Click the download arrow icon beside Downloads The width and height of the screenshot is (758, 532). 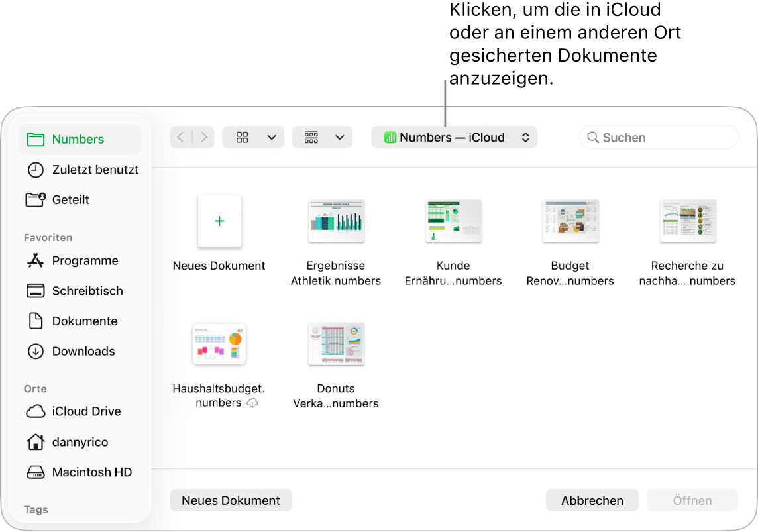coord(35,352)
